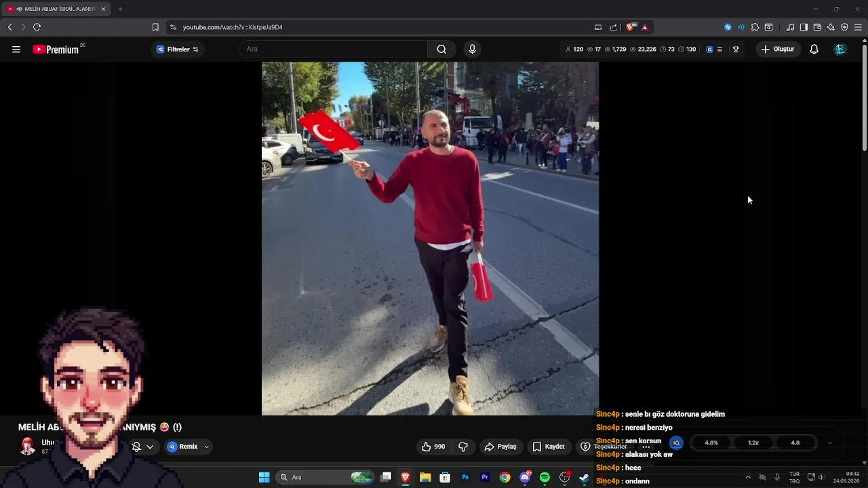Focus the YouTube Ara search field

334,49
